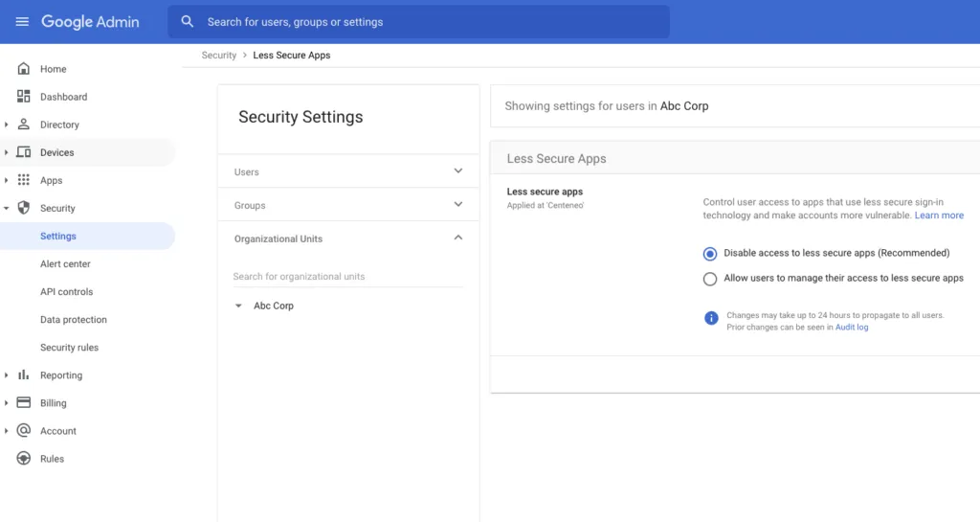This screenshot has width=980, height=522.
Task: Collapse the Abc Corp tree arrow
Action: tap(238, 306)
